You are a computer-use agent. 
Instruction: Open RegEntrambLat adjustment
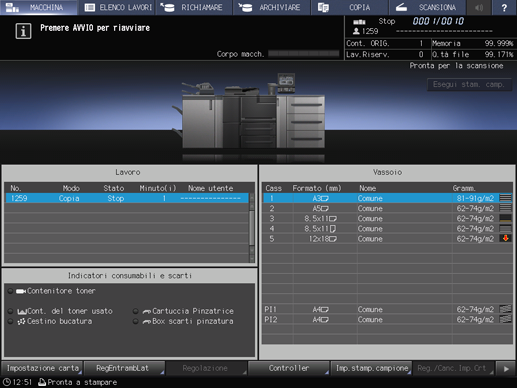(x=124, y=368)
